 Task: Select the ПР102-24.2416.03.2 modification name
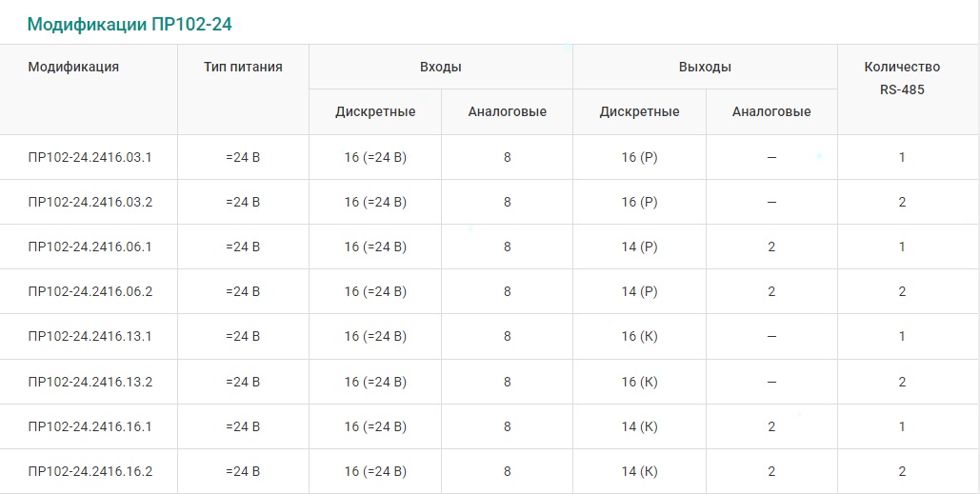pos(90,202)
